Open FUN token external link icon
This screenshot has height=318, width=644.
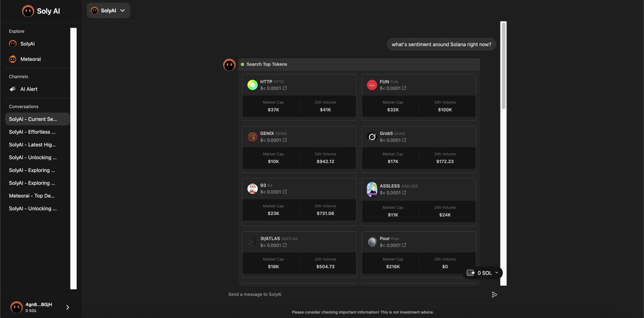point(404,88)
